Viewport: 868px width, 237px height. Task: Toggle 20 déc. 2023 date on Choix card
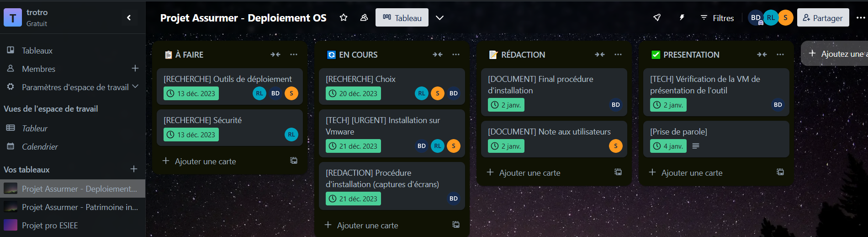pos(353,93)
